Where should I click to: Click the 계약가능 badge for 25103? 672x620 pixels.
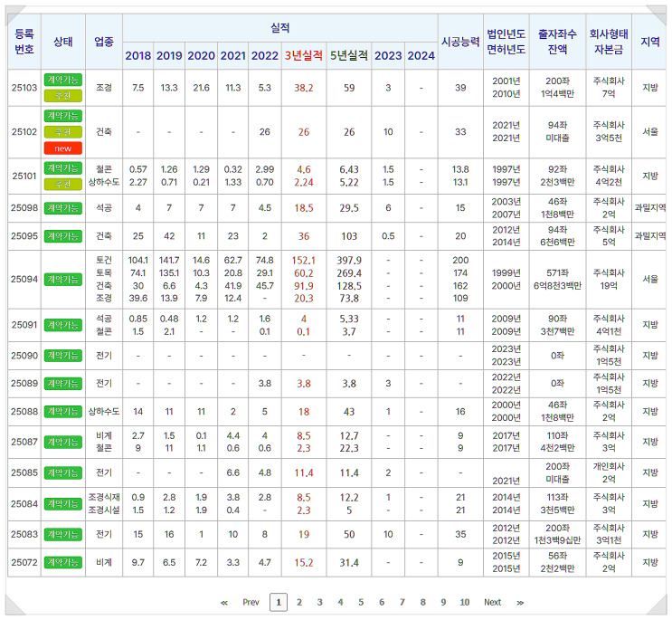tap(63, 80)
